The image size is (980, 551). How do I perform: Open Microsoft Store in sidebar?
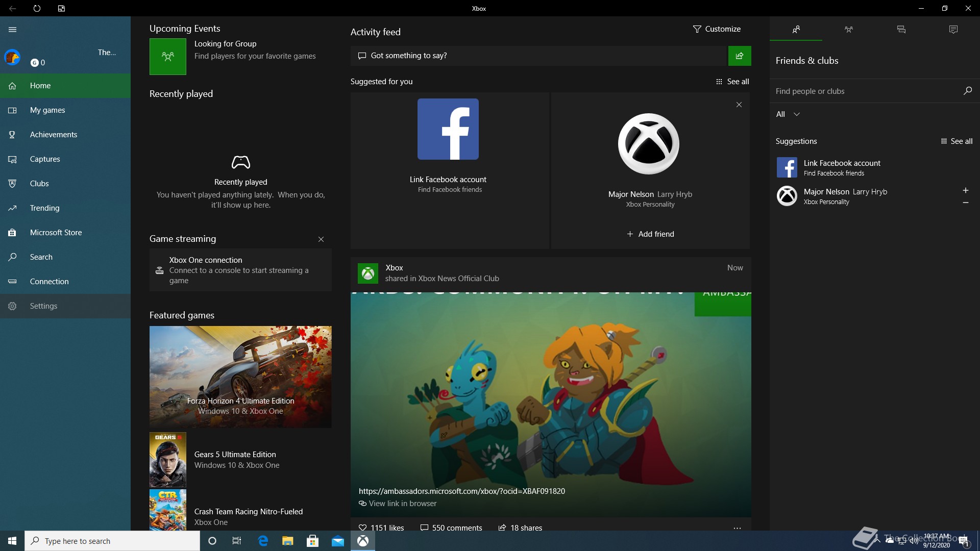coord(65,233)
